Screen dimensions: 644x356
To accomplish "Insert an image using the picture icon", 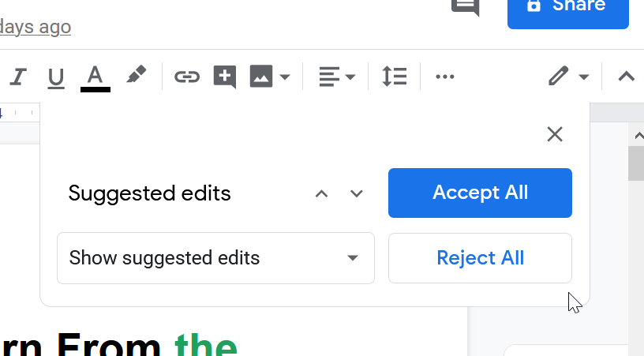I will click(261, 77).
